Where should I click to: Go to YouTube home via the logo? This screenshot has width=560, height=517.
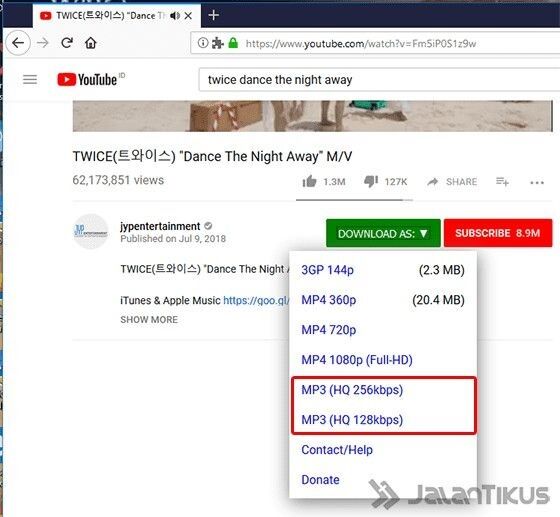(x=87, y=79)
